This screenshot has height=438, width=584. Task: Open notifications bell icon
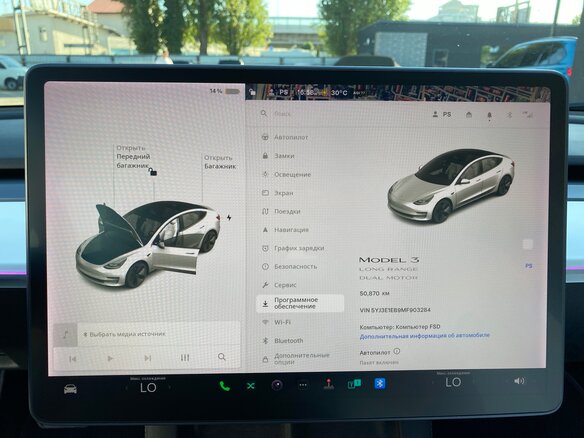[x=489, y=115]
